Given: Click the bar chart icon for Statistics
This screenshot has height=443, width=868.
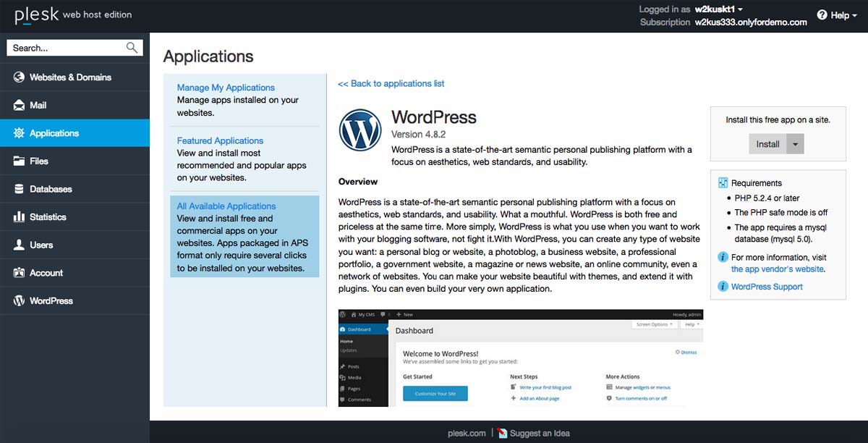Looking at the screenshot, I should click(19, 217).
